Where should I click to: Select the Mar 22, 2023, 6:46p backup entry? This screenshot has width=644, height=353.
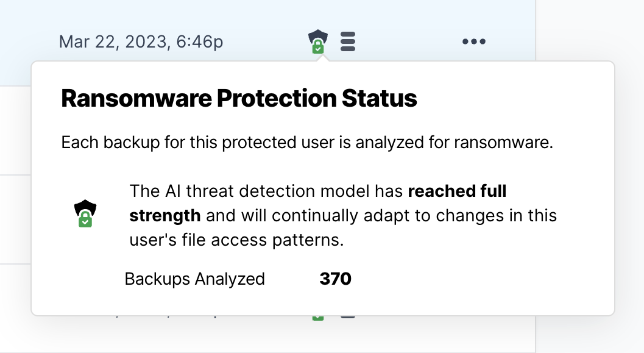pos(141,41)
